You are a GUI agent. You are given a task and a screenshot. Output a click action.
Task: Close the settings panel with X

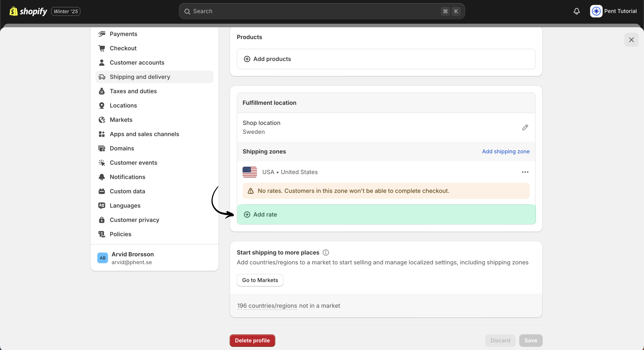coord(631,40)
